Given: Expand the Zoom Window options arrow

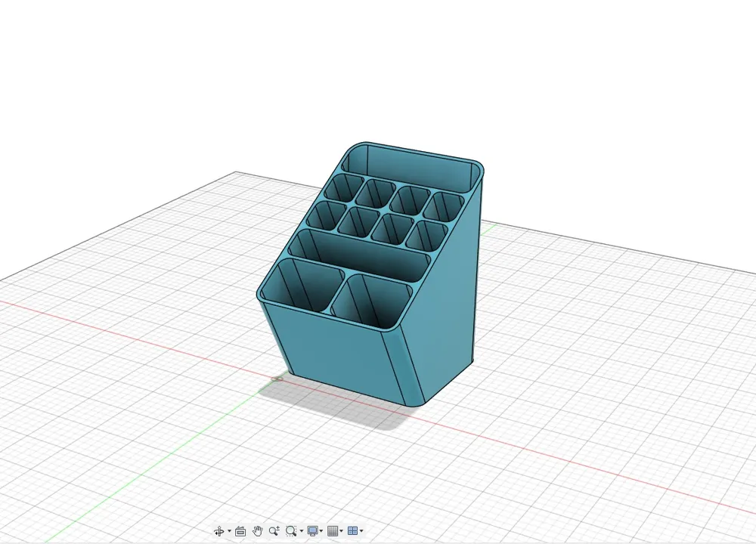Looking at the screenshot, I should click(x=302, y=531).
